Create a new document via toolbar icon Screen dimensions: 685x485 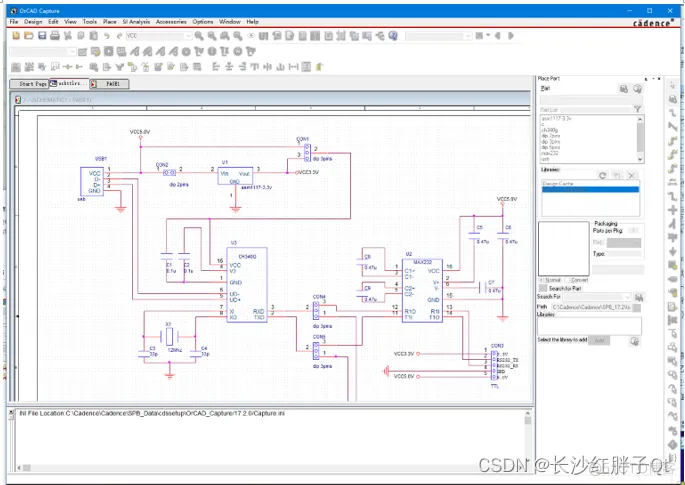(16, 36)
